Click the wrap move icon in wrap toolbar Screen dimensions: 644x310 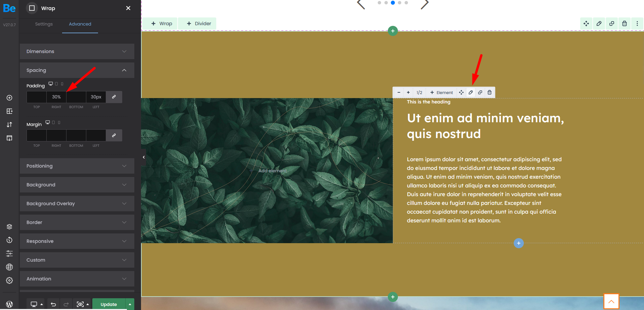pyautogui.click(x=461, y=92)
